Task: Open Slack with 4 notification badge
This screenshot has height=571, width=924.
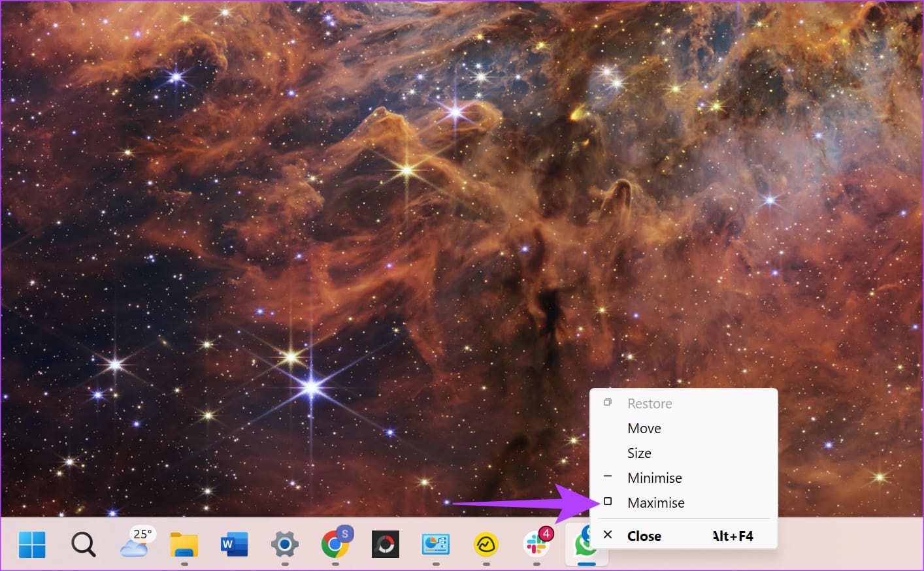Action: pos(536,544)
